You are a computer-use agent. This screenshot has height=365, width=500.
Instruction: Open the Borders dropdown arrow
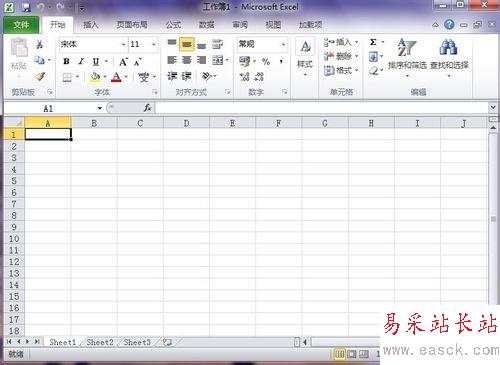coord(77,77)
